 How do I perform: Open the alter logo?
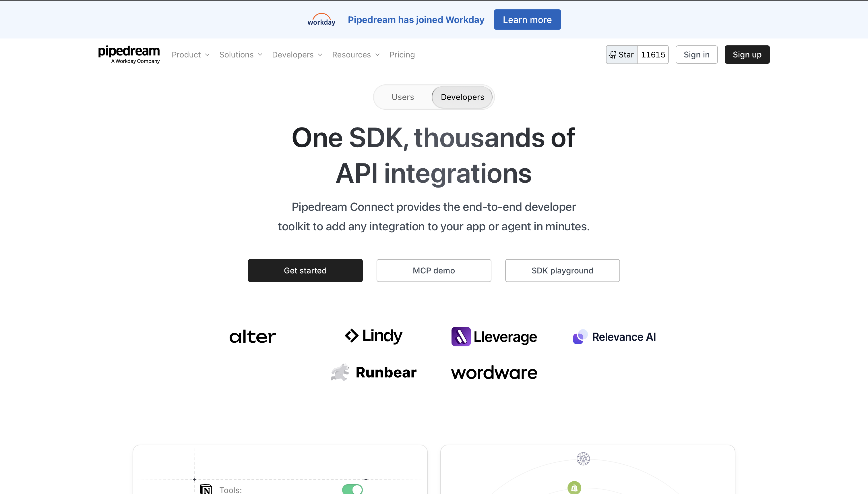click(x=253, y=337)
